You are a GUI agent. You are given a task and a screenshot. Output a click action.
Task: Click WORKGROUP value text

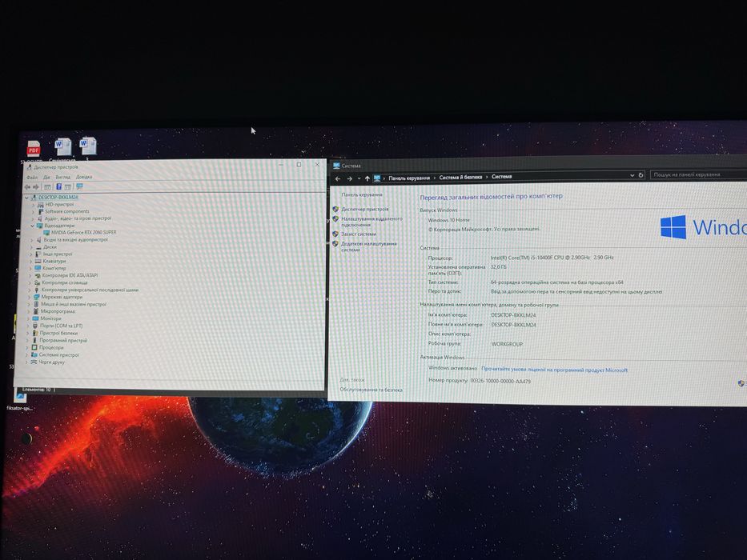[x=507, y=344]
